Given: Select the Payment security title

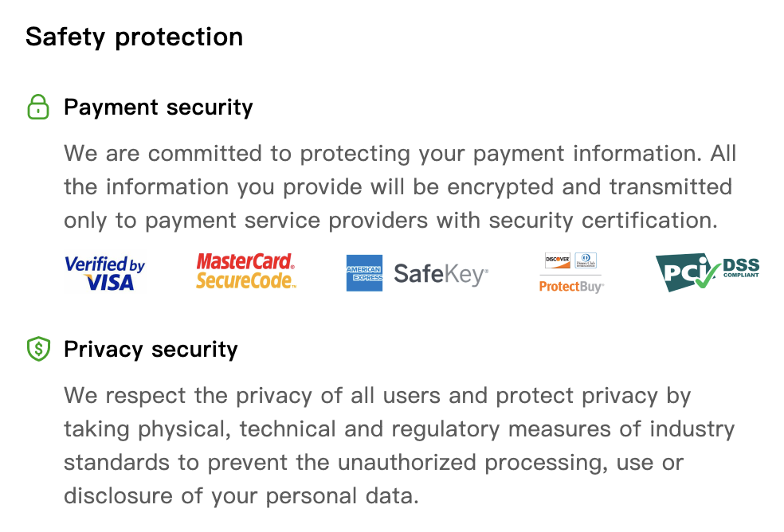Looking at the screenshot, I should (x=158, y=107).
